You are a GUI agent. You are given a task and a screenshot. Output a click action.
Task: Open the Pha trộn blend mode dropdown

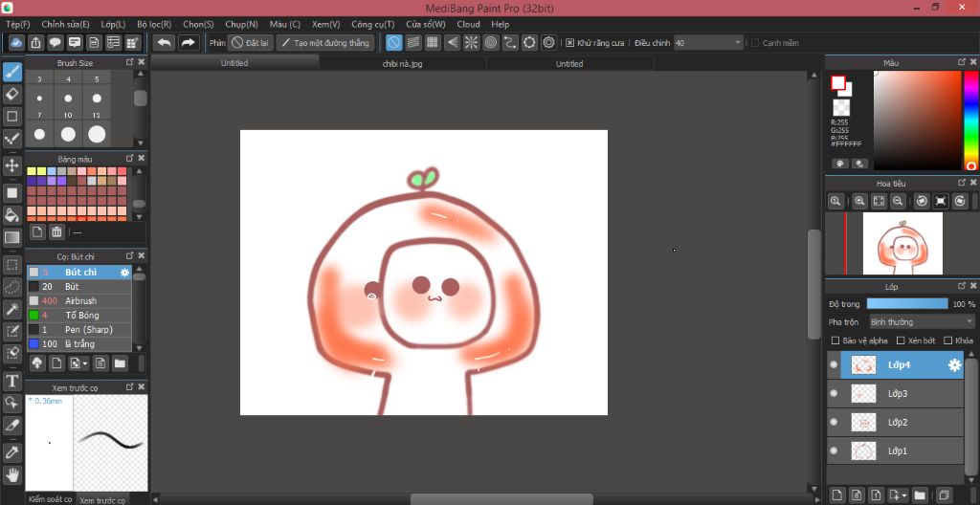922,322
